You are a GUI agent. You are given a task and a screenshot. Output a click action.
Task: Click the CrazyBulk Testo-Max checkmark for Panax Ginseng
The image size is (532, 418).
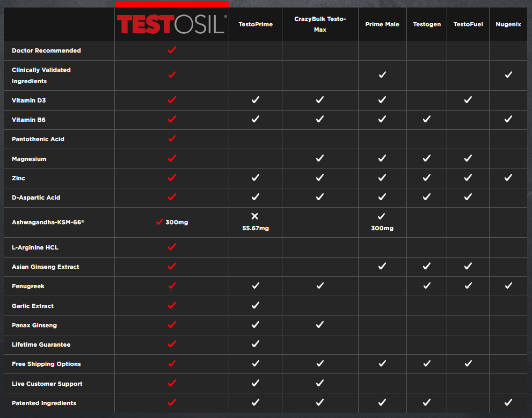[320, 325]
